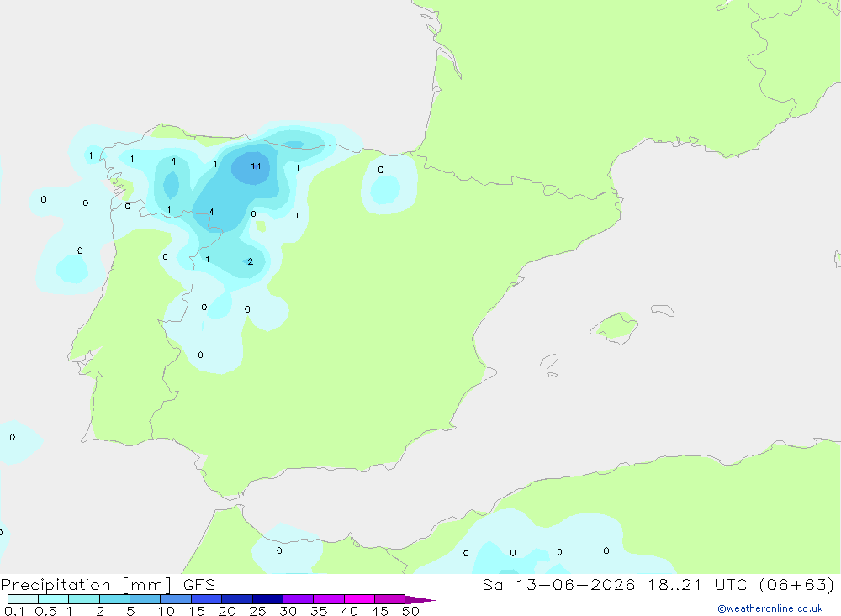Click the 'Precipitation [mm]' title text
The width and height of the screenshot is (841, 616).
click(x=86, y=585)
